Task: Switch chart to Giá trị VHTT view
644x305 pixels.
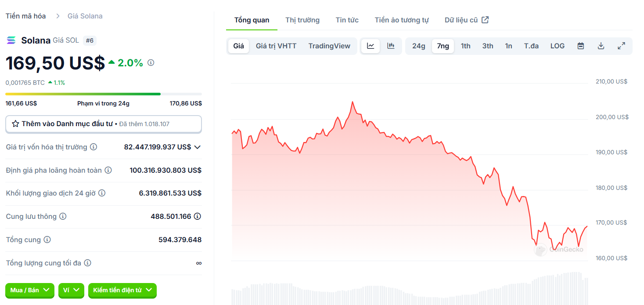Action: click(276, 45)
